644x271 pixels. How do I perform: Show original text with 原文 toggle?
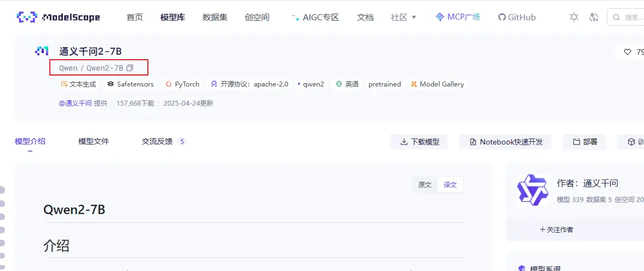pyautogui.click(x=425, y=185)
